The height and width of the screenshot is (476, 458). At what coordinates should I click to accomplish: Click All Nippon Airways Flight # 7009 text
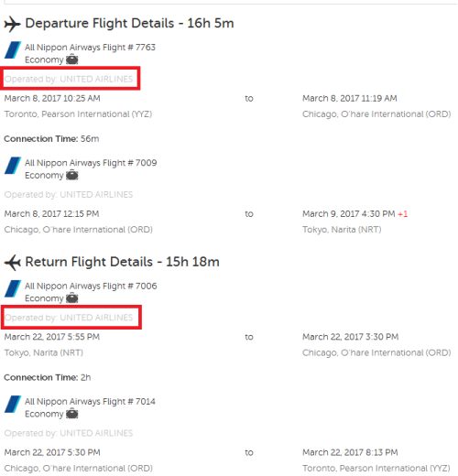click(91, 163)
